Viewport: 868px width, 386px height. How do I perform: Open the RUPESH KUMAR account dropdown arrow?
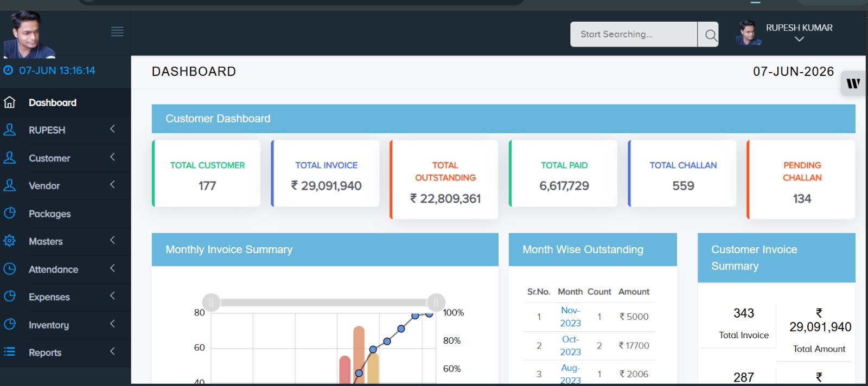[x=799, y=40]
